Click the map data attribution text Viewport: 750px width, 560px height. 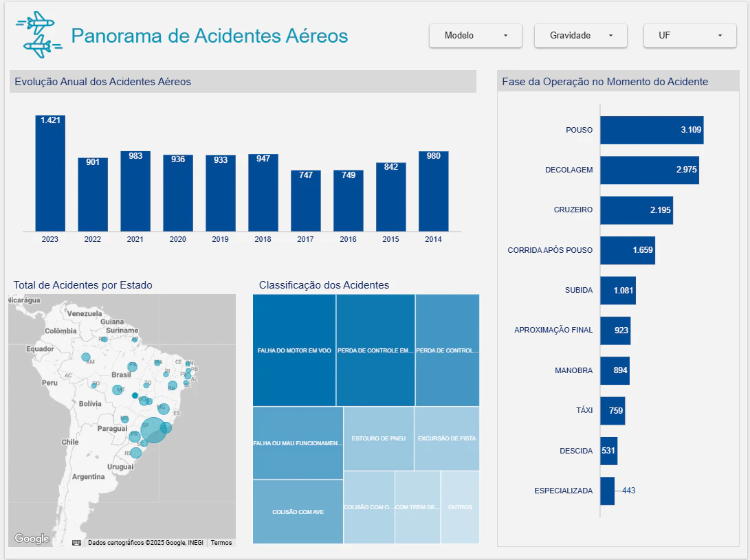tap(146, 542)
